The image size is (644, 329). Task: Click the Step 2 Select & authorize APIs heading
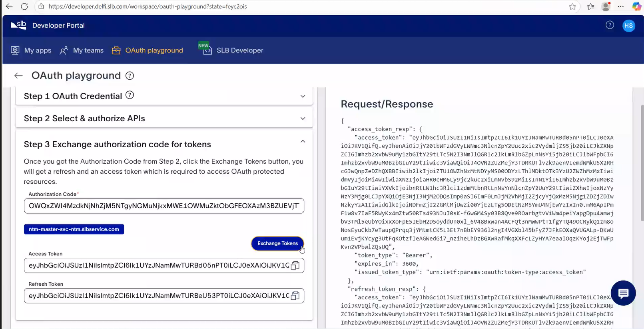pos(84,118)
